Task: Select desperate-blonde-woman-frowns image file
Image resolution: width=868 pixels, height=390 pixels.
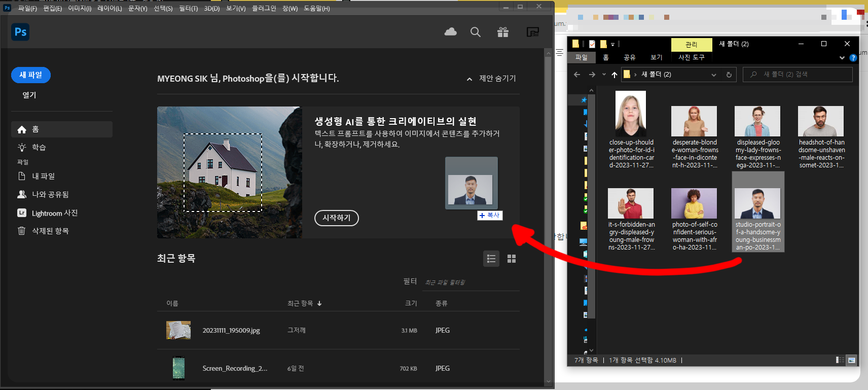Action: pos(695,137)
